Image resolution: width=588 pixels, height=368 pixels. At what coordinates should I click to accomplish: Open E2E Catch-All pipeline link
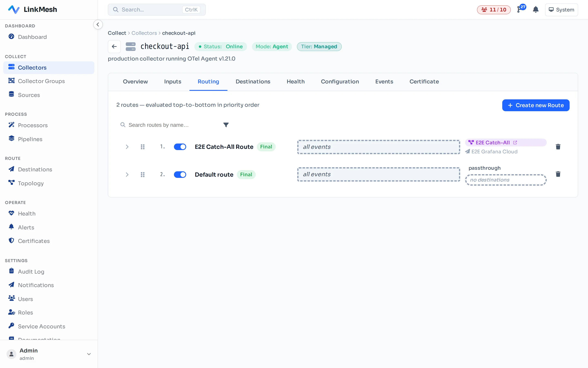(506, 143)
